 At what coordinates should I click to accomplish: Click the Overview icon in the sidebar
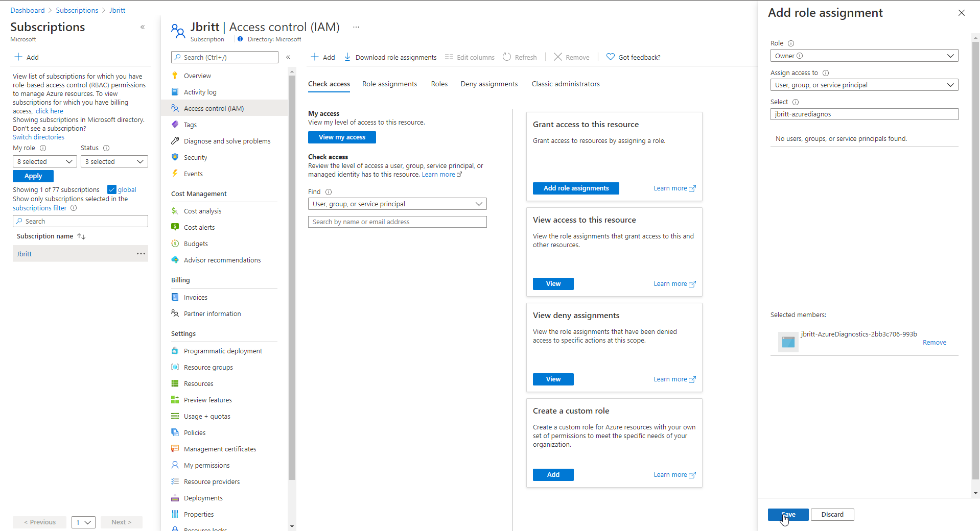point(175,76)
